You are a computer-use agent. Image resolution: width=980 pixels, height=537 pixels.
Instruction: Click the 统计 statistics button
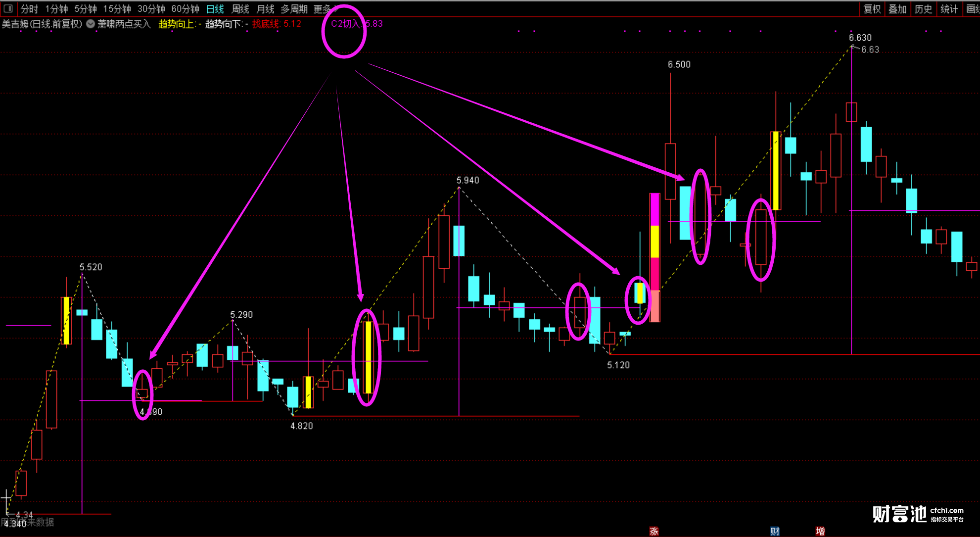tap(949, 9)
